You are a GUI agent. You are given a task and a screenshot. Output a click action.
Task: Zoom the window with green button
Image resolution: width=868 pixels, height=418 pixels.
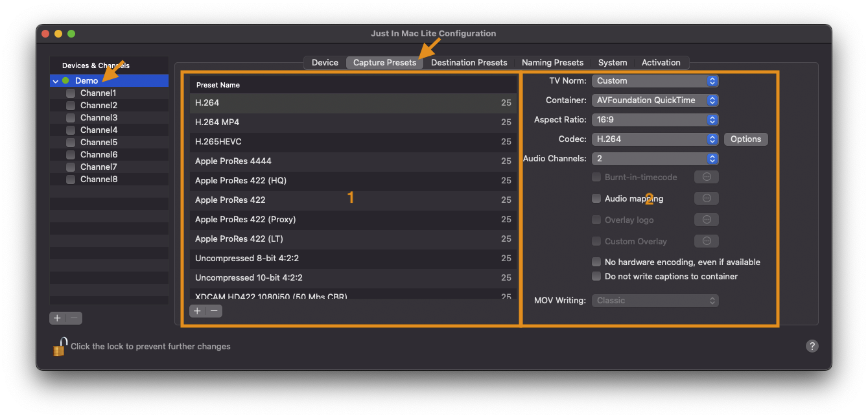pos(71,34)
